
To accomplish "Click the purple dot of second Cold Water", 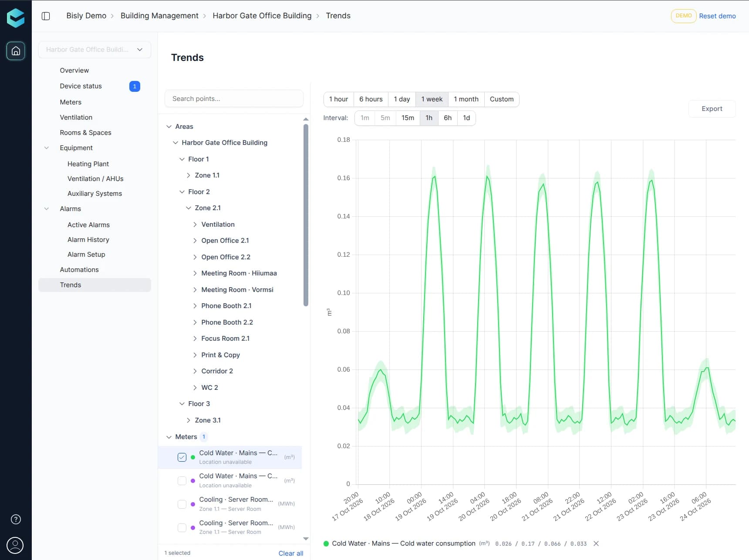I will tap(193, 481).
